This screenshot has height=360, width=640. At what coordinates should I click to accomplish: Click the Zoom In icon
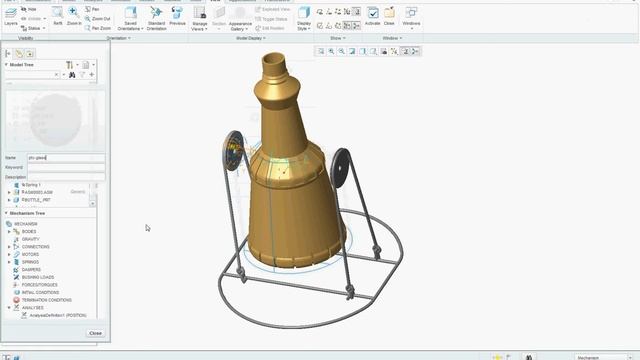tap(74, 16)
